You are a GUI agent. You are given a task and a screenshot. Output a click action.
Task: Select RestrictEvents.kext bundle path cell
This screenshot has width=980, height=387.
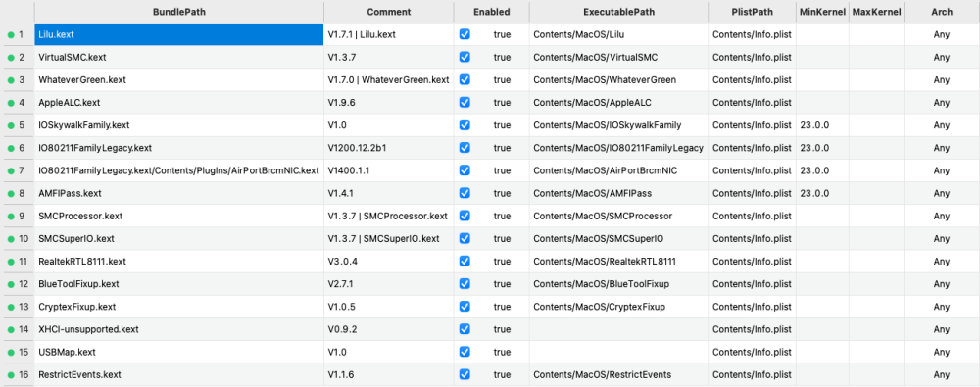pos(178,374)
